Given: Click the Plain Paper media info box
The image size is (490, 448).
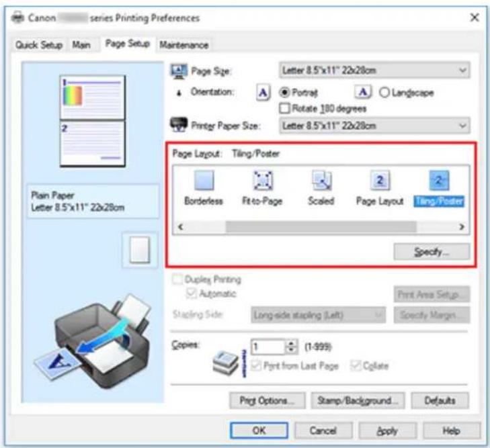Looking at the screenshot, I should [x=93, y=201].
